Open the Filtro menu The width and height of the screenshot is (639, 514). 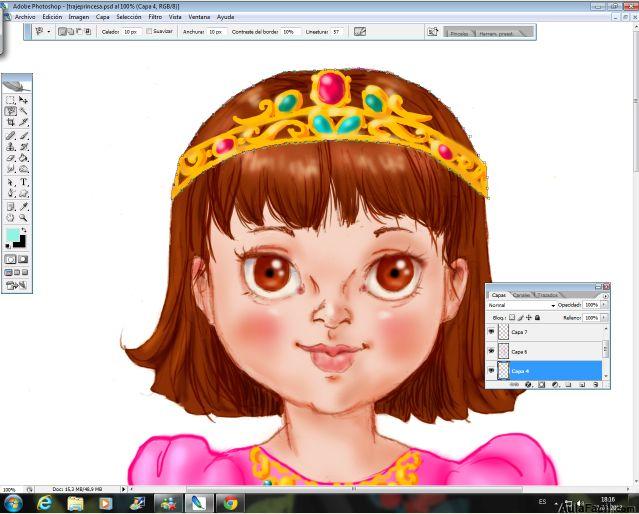[155, 17]
